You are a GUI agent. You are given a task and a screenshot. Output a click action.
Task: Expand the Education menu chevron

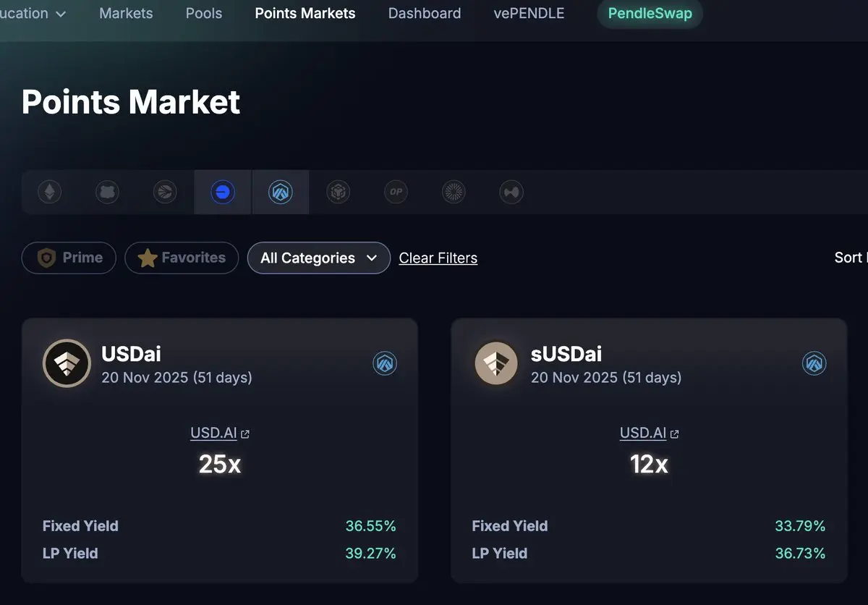pyautogui.click(x=61, y=14)
